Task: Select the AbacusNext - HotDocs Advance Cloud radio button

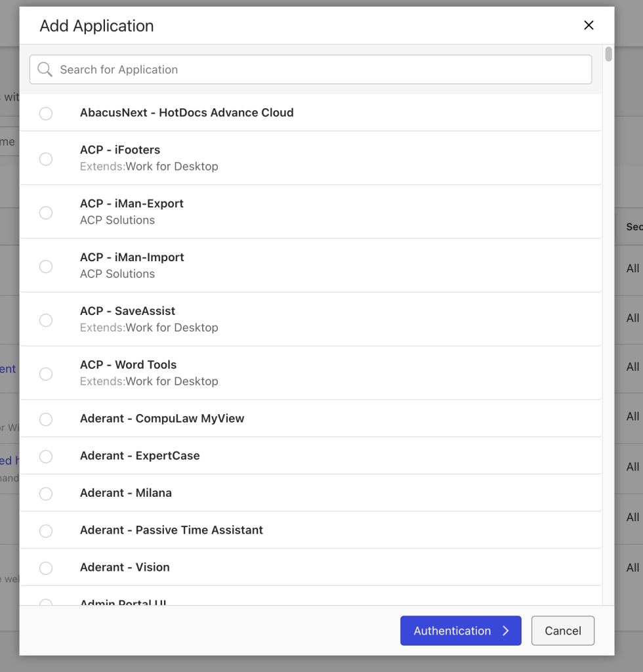Action: click(x=46, y=114)
